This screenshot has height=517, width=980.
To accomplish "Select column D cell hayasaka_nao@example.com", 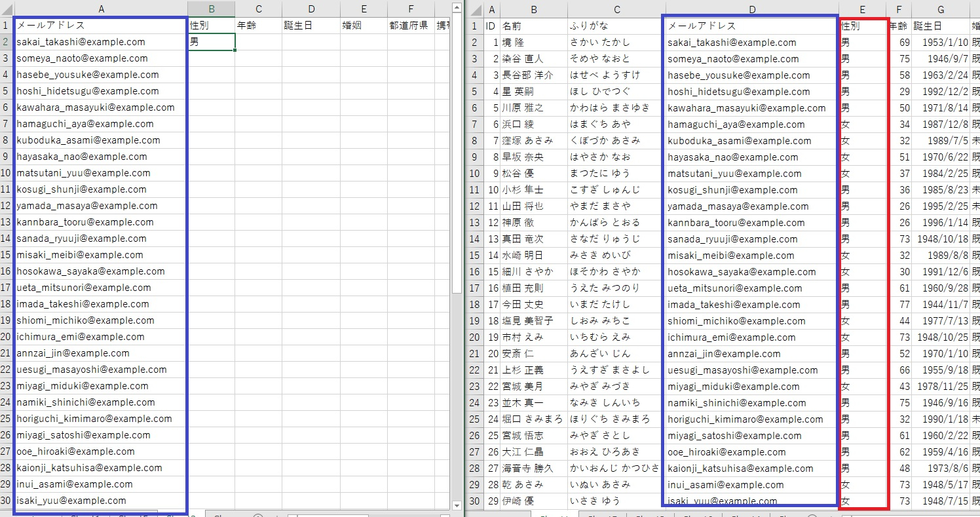I will [x=752, y=157].
